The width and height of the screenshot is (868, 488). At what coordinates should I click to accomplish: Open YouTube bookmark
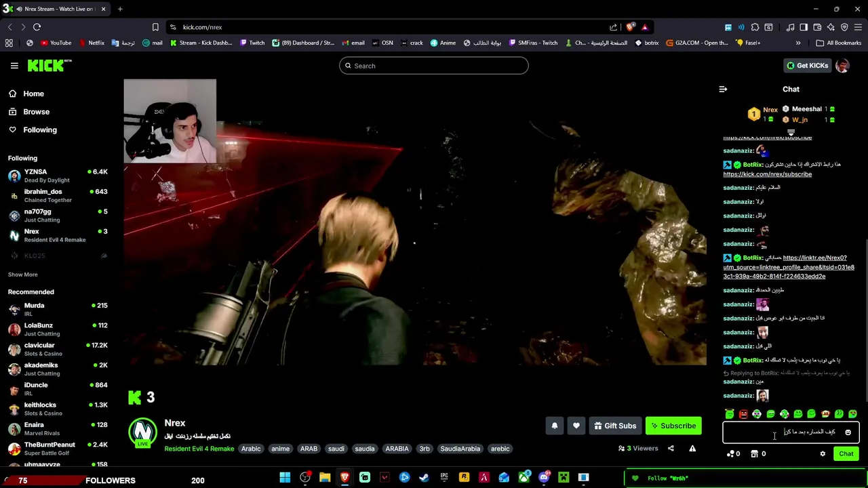pos(56,43)
